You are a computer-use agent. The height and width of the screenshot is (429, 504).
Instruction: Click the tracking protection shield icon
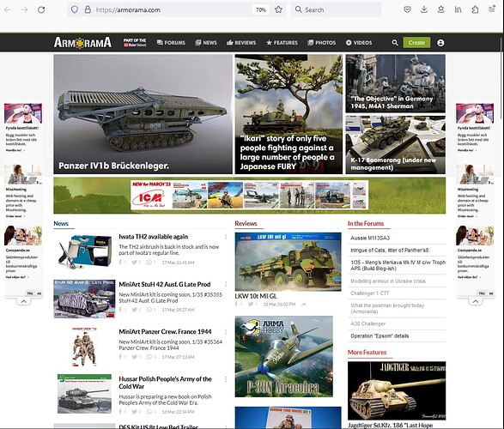coord(75,9)
